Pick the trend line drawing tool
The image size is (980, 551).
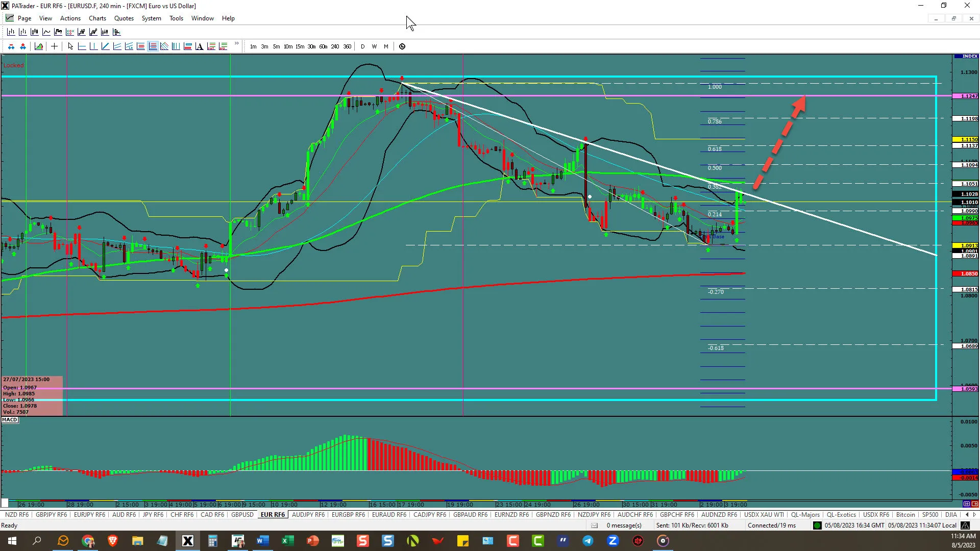pos(105,46)
